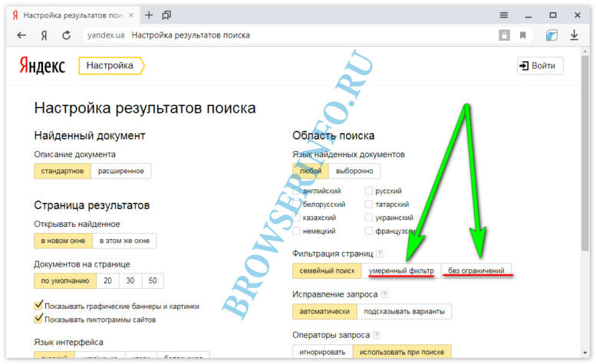
Task: Check the татарский language checkbox
Action: coord(369,204)
